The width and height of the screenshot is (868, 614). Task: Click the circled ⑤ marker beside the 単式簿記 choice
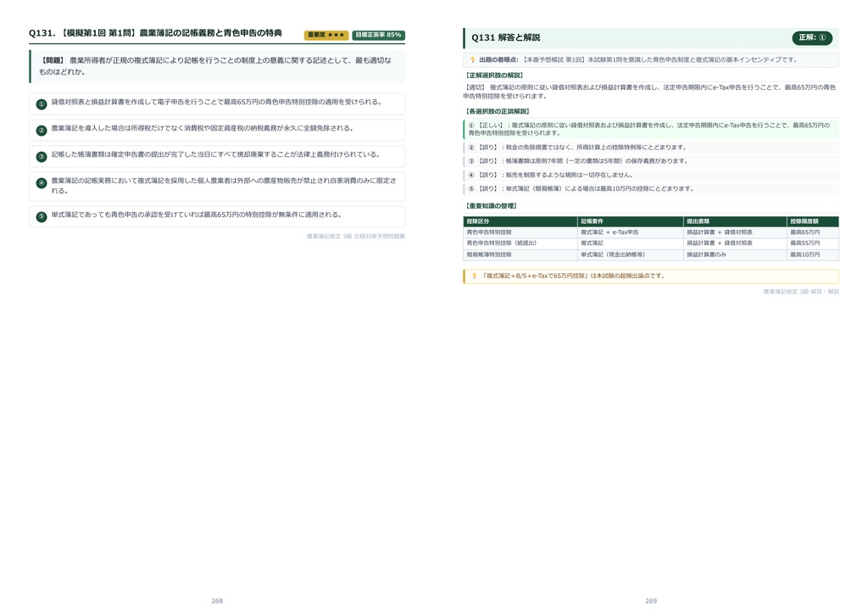coord(42,216)
